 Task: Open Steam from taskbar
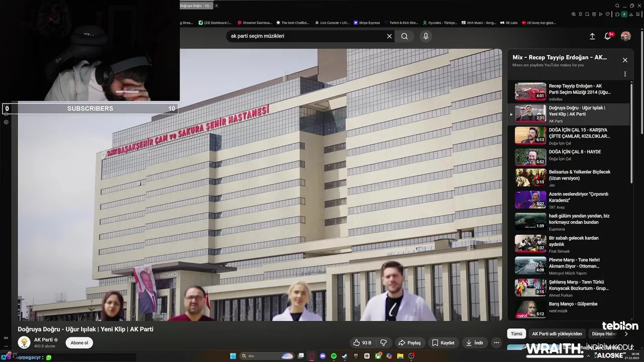(345, 356)
